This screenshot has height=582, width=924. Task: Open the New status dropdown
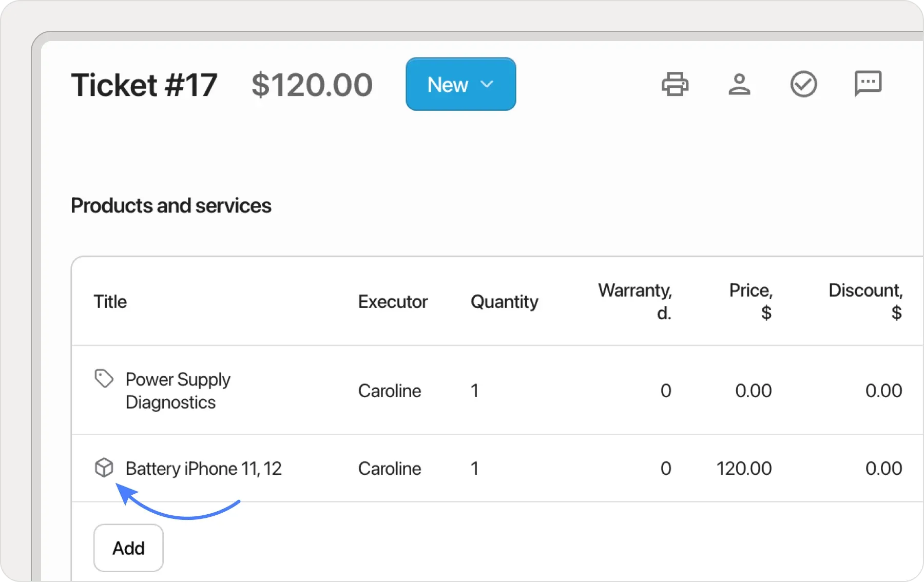coord(460,84)
